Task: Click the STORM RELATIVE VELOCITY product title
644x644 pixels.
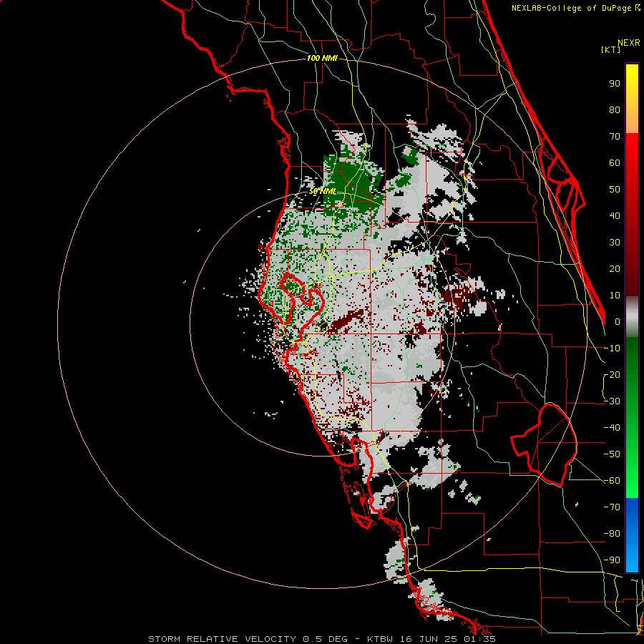Action: coord(223,639)
